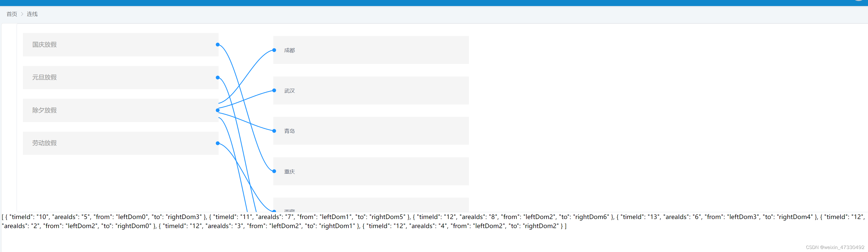Click the JSON output text starting with timeId 10

pyautogui.click(x=433, y=221)
